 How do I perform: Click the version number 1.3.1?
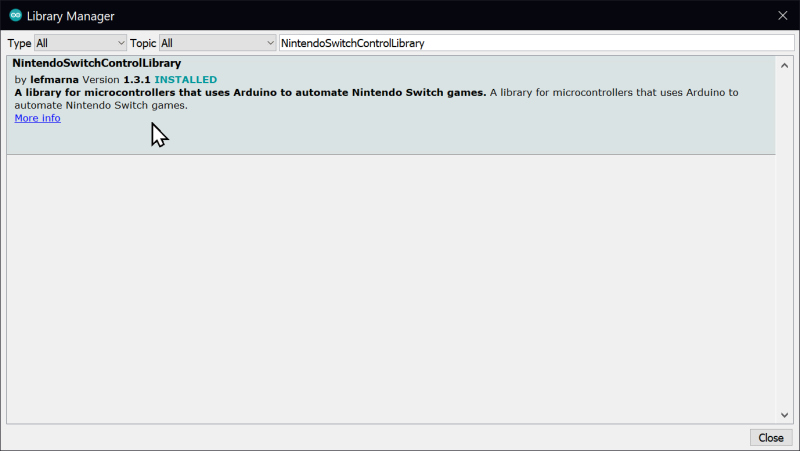tap(137, 80)
